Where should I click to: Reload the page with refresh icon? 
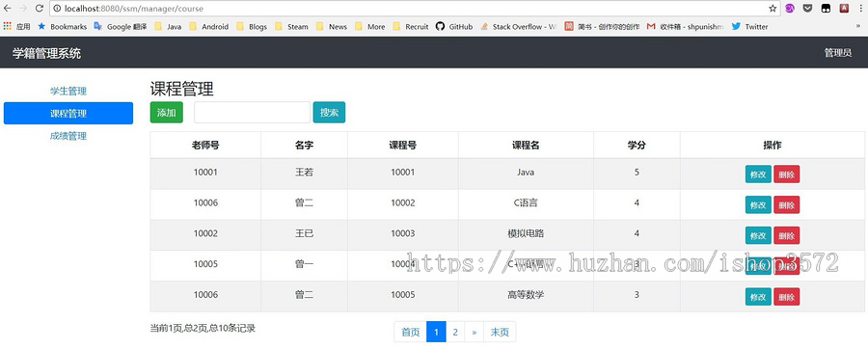click(x=40, y=9)
